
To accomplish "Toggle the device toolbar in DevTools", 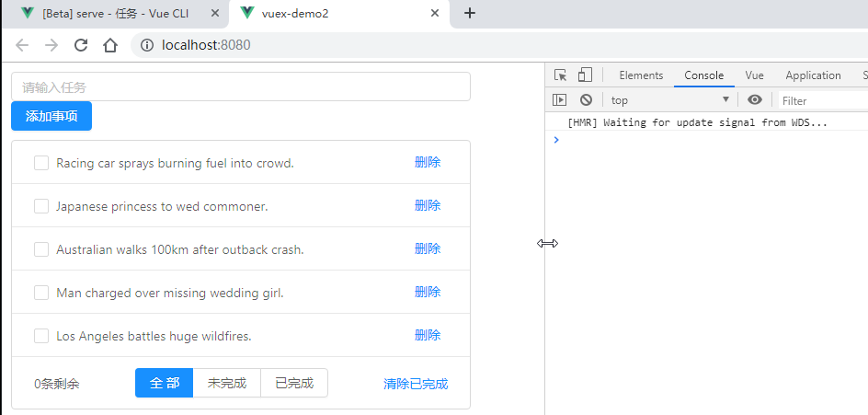I will point(585,75).
